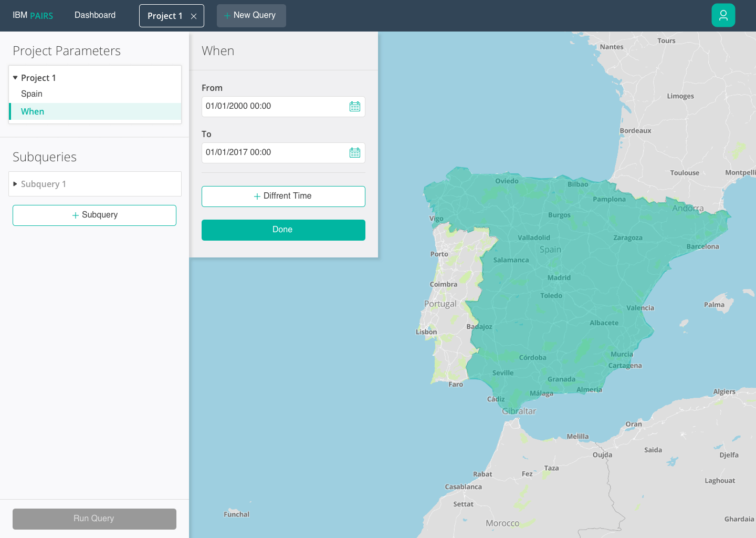Expand Subquery 1
This screenshot has width=756, height=538.
tap(44, 184)
